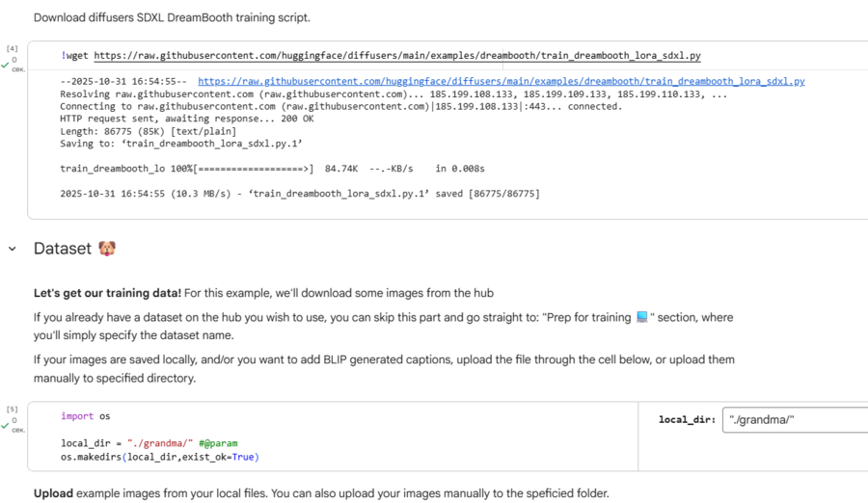Image resolution: width=868 pixels, height=503 pixels.
Task: Click the 'import os' code line
Action: [86, 416]
